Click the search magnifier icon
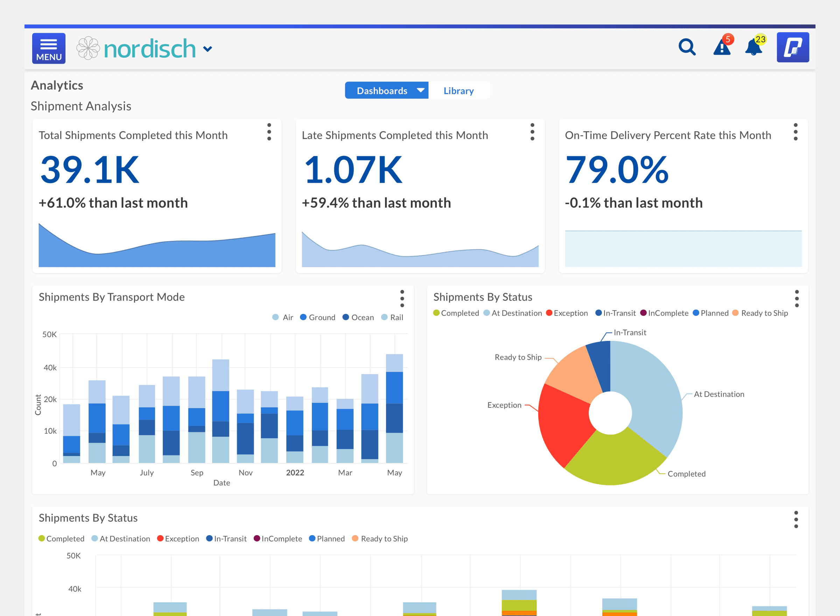This screenshot has width=840, height=616. click(x=687, y=48)
